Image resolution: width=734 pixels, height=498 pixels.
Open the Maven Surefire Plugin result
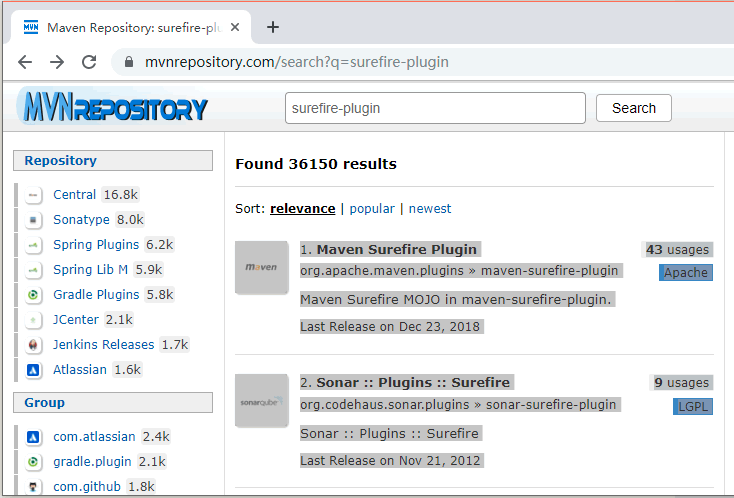[x=396, y=249]
